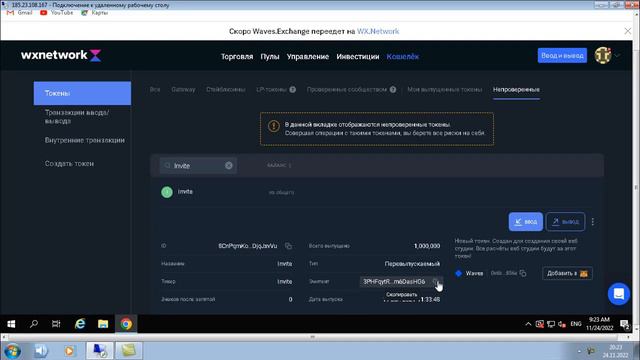
Task: Open Внутренние транзакции in sidebar
Action: point(84,140)
